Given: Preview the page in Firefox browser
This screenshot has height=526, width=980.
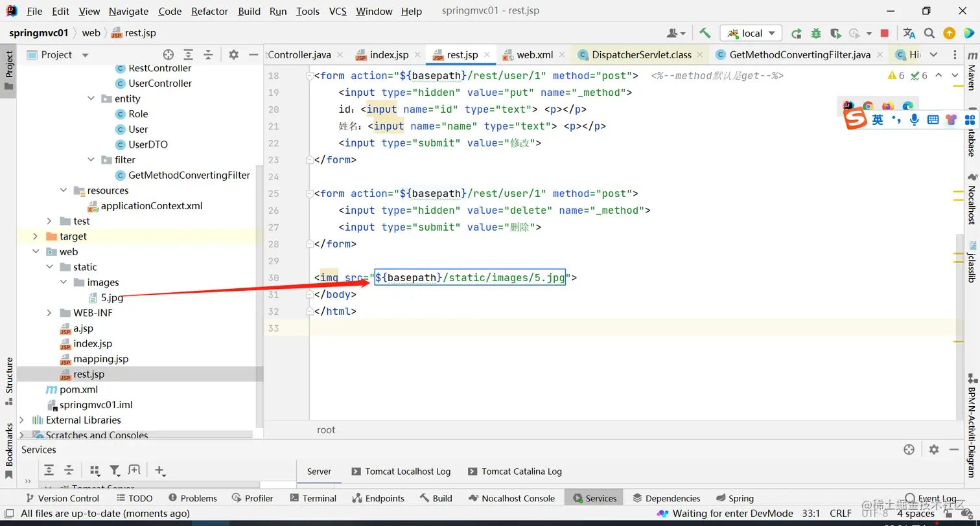Looking at the screenshot, I should 888,107.
